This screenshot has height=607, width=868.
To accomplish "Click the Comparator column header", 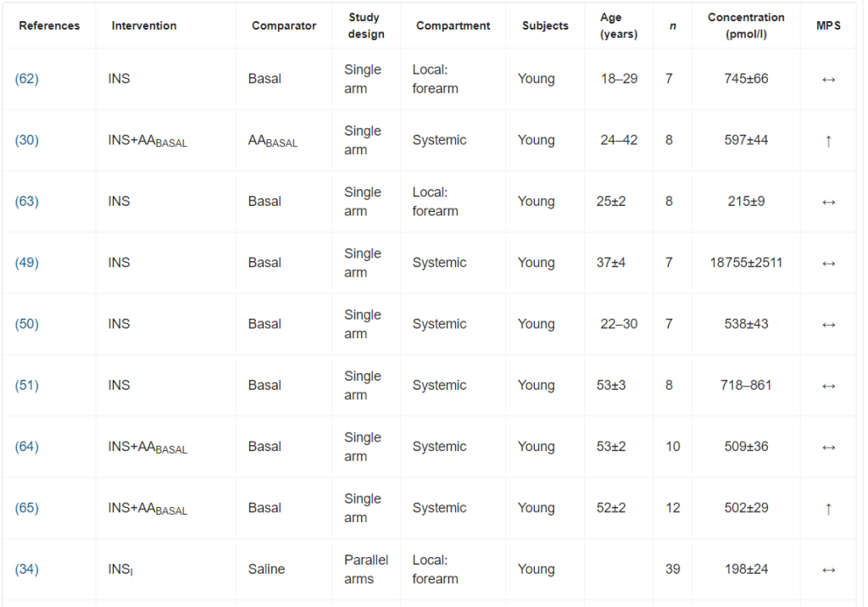I will coord(284,25).
